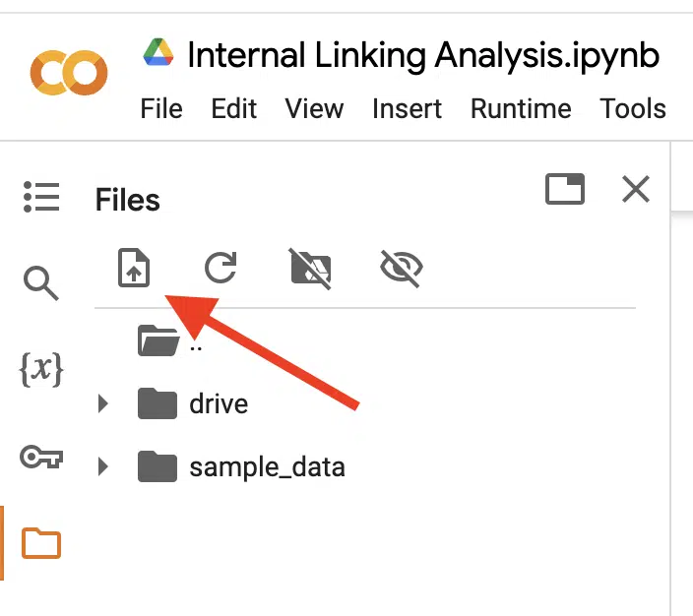Refresh the Files list
The image size is (693, 616).
tap(220, 268)
